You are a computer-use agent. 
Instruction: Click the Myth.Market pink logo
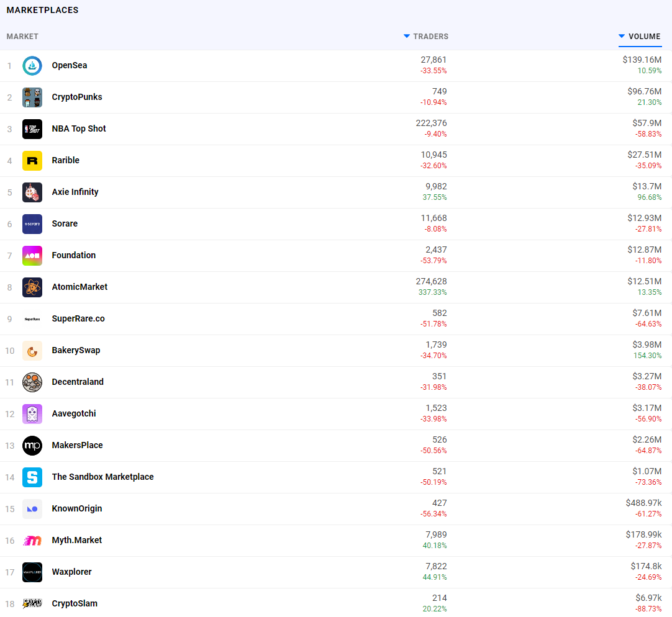click(32, 541)
